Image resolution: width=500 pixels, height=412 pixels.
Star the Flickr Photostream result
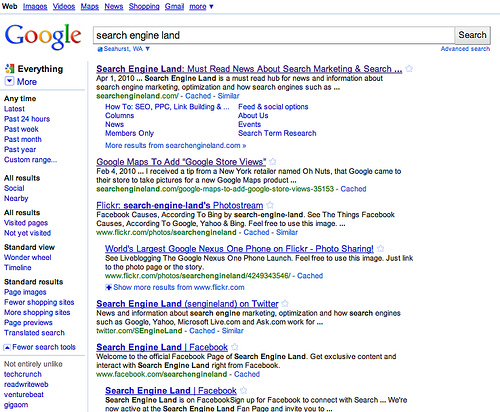coord(270,205)
